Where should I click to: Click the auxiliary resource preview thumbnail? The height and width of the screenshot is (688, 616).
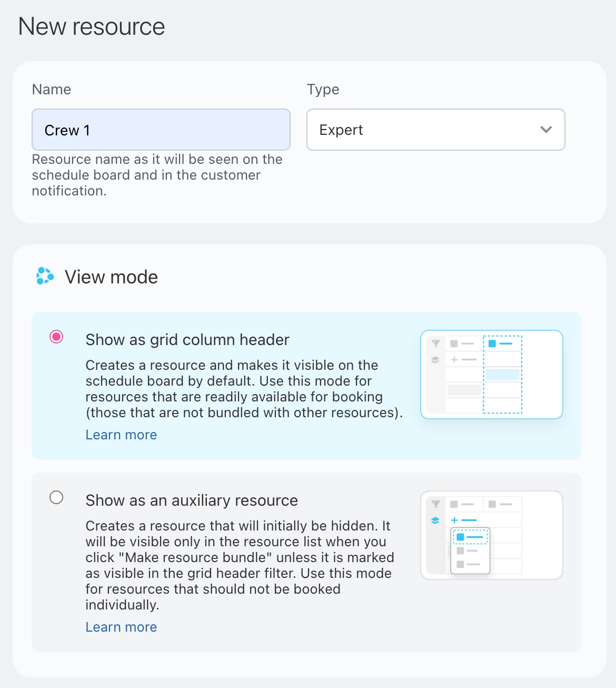492,535
